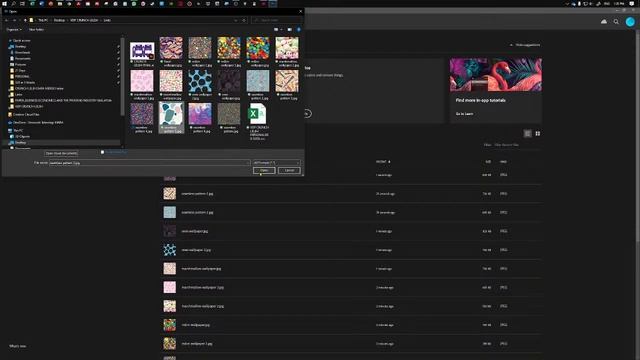This screenshot has height=360, width=640.
Task: Click the Cancel button in dialog
Action: (x=289, y=170)
